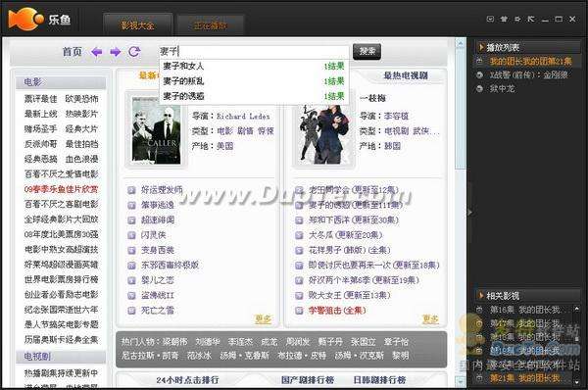Switch to the 正在播放 tab
This screenshot has width=588, height=390.
pos(211,25)
